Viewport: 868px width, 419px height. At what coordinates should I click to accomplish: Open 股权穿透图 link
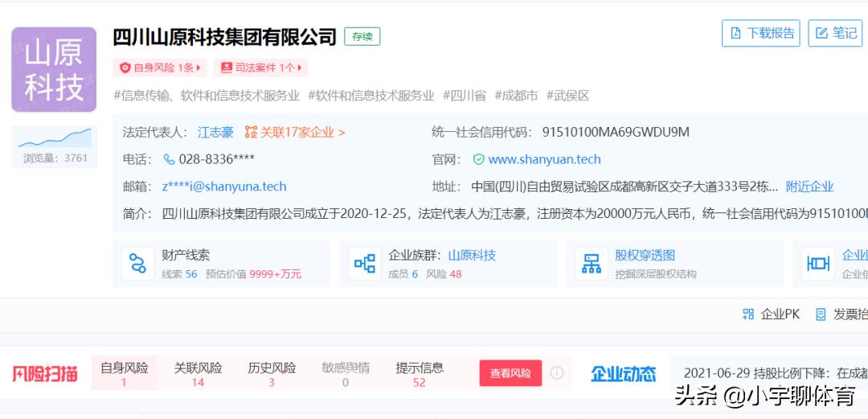click(x=645, y=256)
